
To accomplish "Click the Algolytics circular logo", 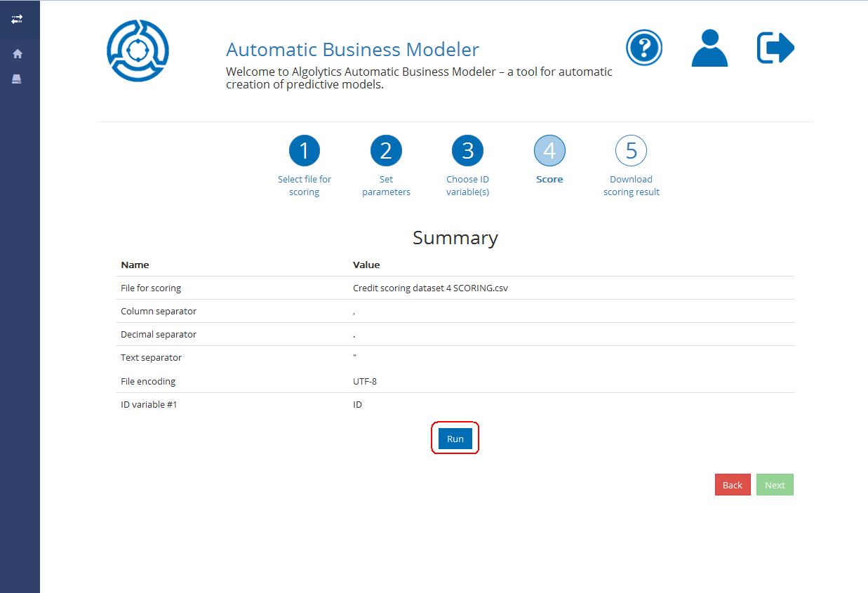I will click(138, 51).
